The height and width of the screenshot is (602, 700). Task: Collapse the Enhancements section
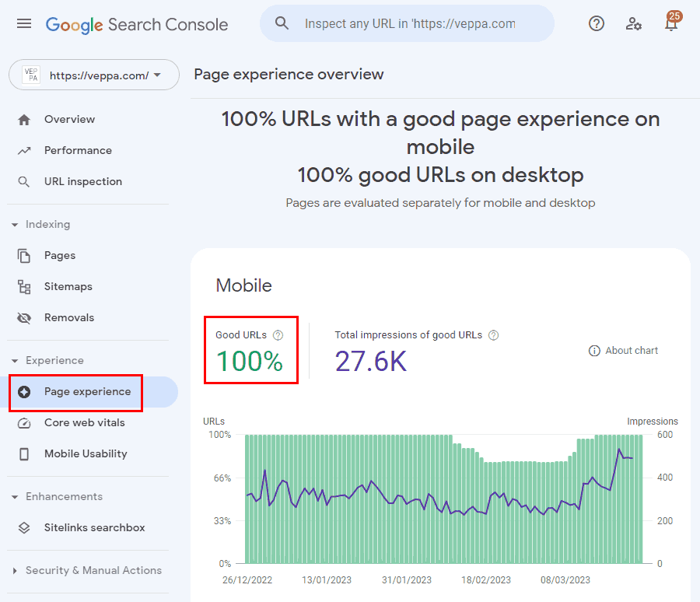(15, 497)
